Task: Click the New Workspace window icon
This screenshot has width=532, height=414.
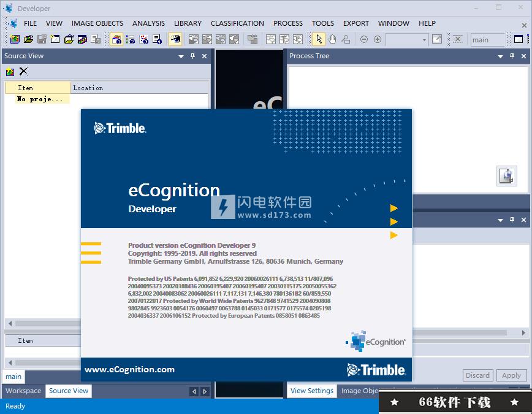Action: [55, 39]
